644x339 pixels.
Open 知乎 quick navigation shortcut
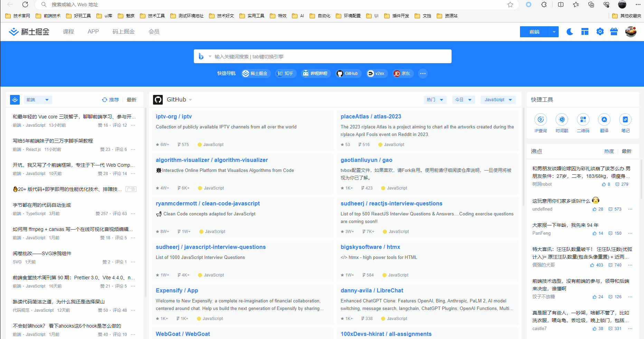click(286, 74)
